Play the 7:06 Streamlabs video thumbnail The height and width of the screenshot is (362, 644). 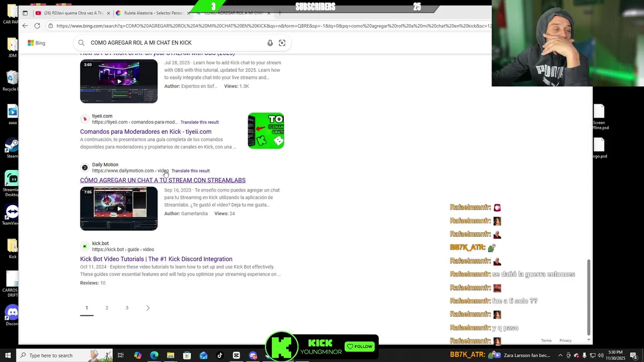click(119, 209)
